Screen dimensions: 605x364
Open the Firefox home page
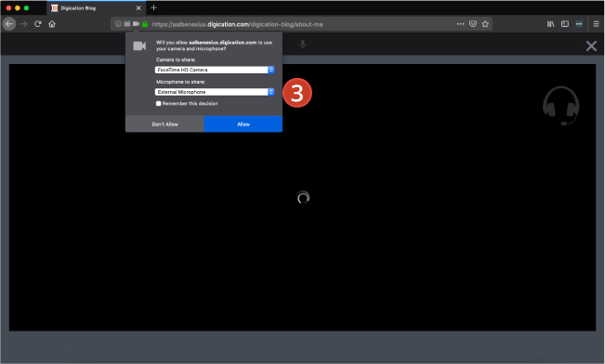pyautogui.click(x=52, y=24)
